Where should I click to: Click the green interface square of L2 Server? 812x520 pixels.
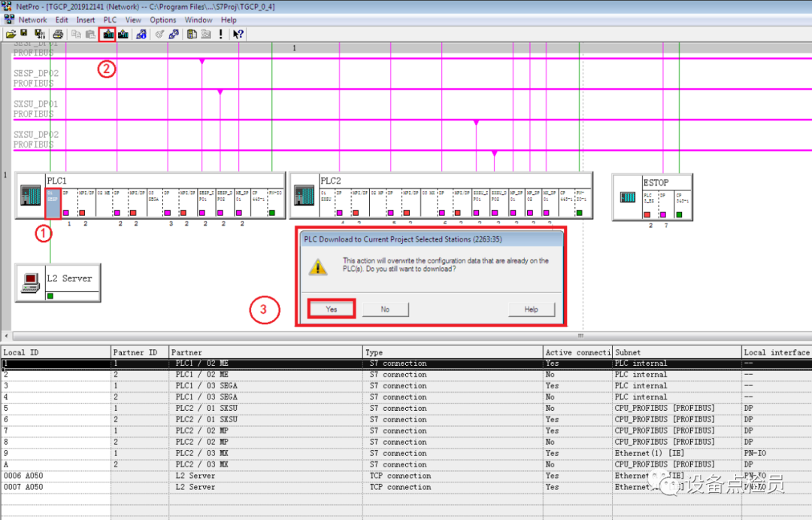pos(50,296)
